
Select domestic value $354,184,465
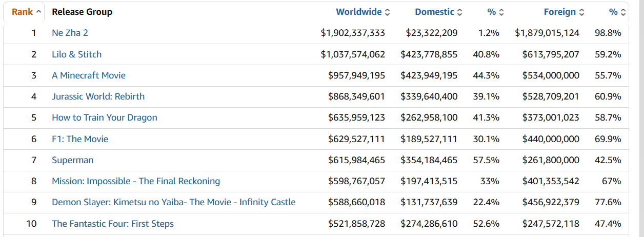click(x=429, y=160)
